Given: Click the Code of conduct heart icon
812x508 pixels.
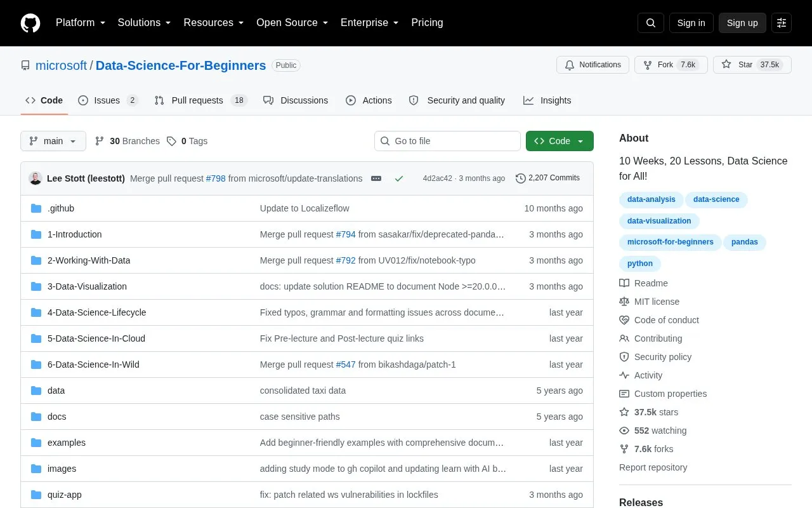Looking at the screenshot, I should coord(624,320).
